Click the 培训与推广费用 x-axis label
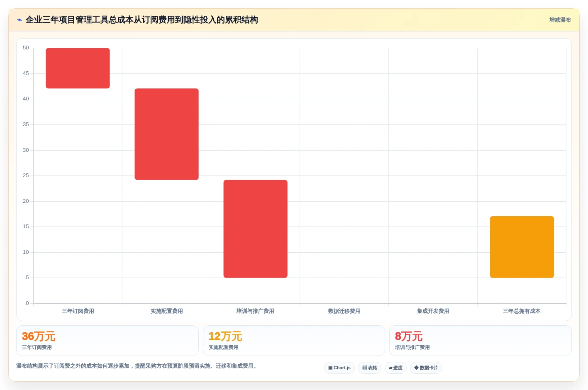 click(x=255, y=311)
